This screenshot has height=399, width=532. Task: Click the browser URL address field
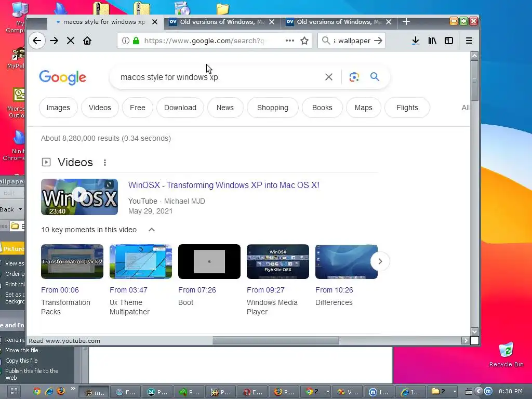point(204,41)
